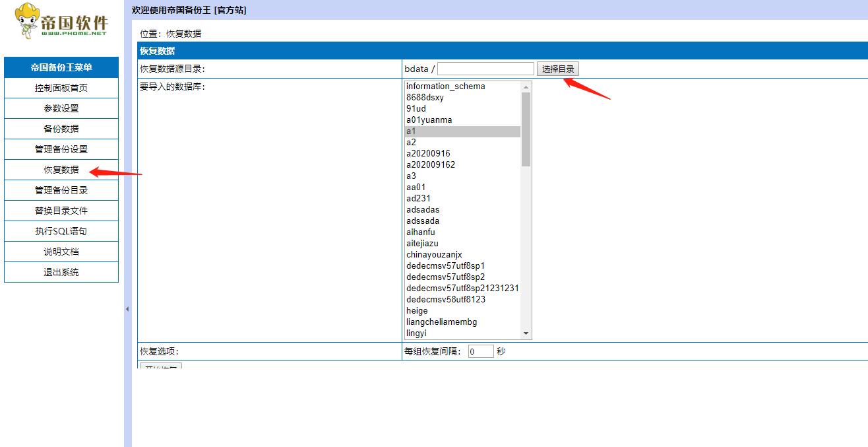Image resolution: width=868 pixels, height=447 pixels.
Task: Select liangcheliamembg in the list
Action: (462, 322)
